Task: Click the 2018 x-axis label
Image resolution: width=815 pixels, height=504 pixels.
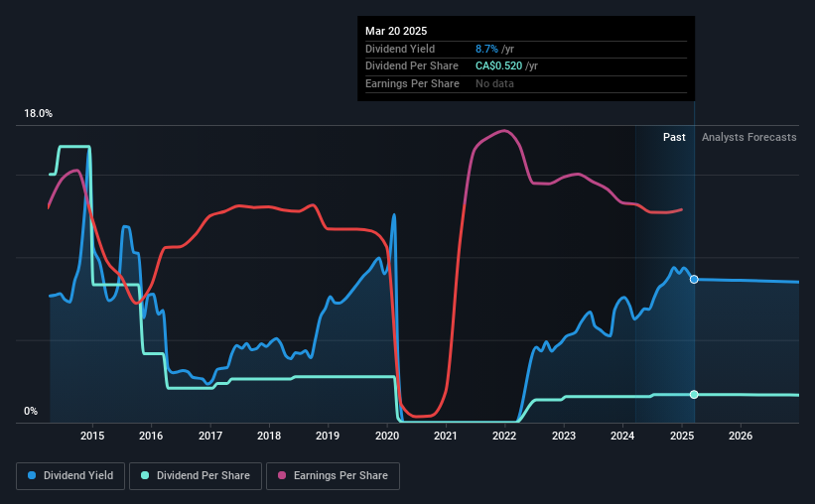Action: coord(269,436)
